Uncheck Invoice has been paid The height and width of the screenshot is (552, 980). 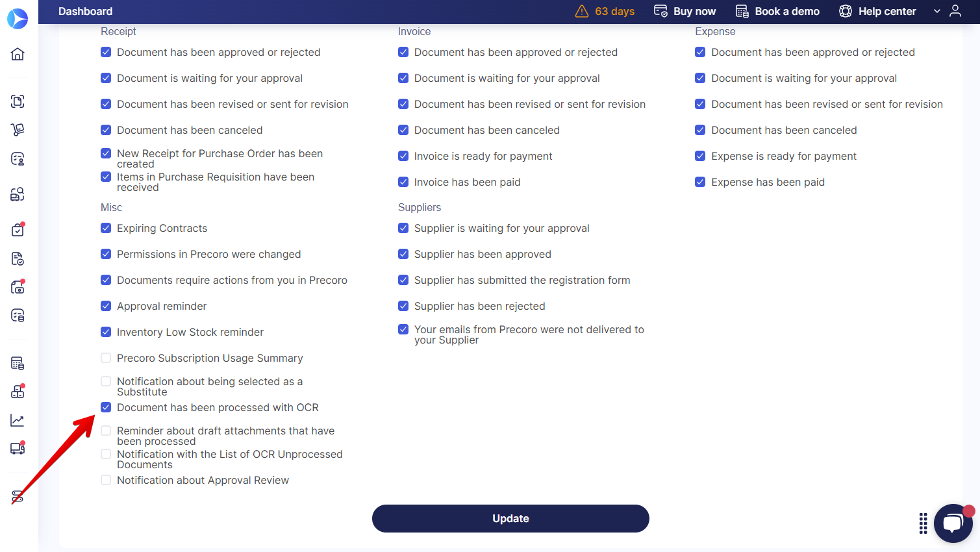403,182
